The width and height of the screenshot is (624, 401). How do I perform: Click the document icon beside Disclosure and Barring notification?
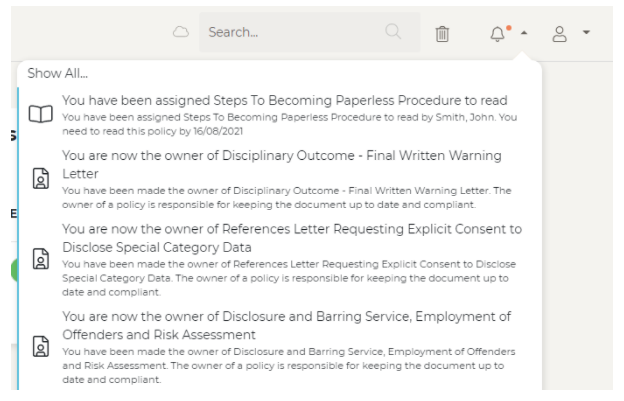[x=40, y=346]
